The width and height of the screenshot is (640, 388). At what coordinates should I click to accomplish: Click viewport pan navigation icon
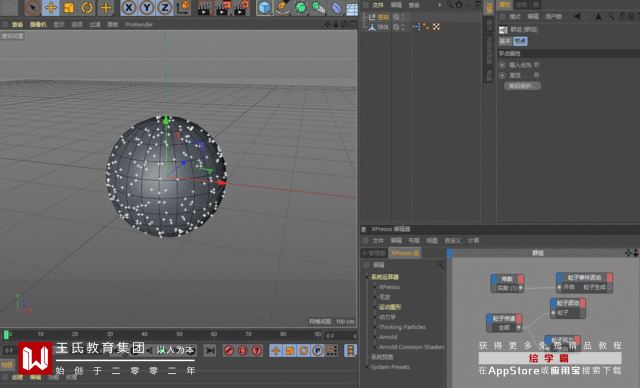click(327, 24)
